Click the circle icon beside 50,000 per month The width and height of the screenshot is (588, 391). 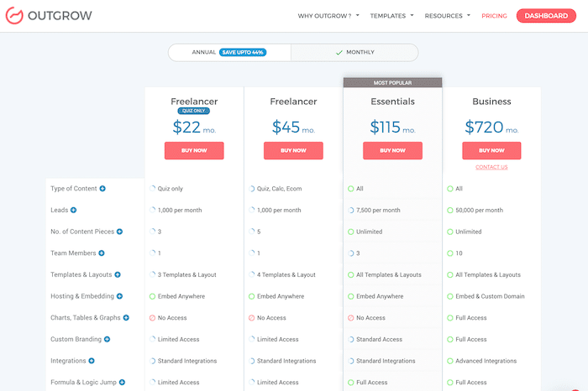click(450, 210)
